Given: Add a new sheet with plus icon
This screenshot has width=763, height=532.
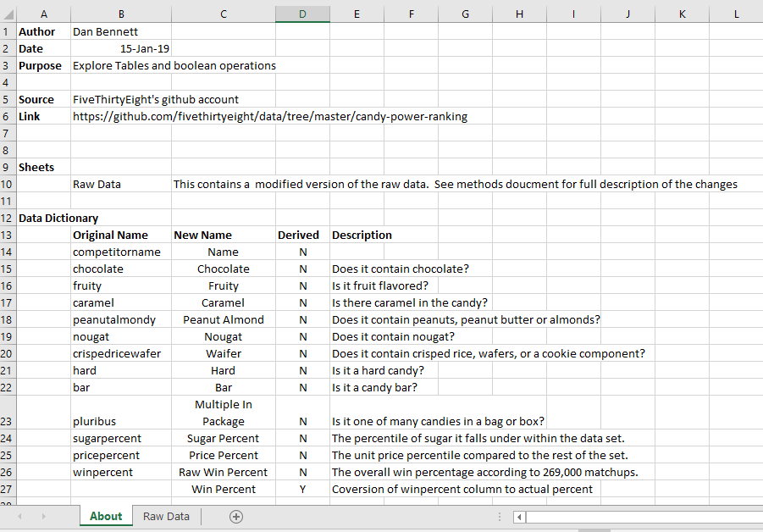Looking at the screenshot, I should tap(236, 517).
